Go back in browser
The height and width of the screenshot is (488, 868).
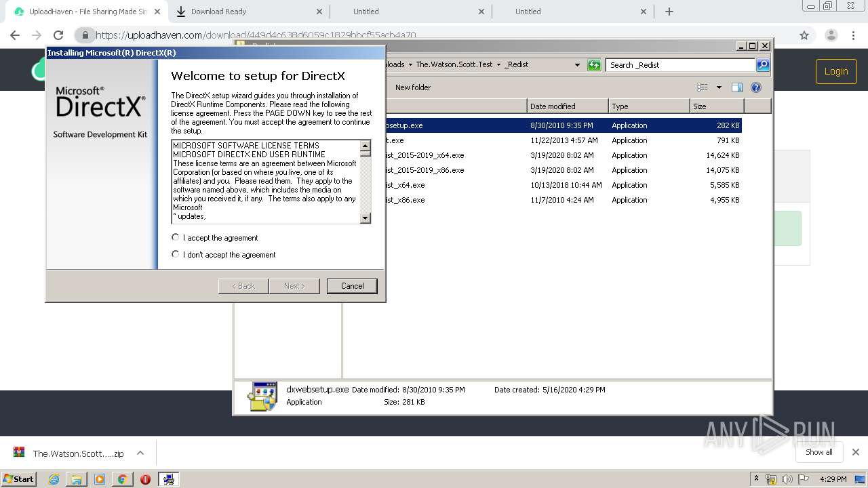[15, 35]
